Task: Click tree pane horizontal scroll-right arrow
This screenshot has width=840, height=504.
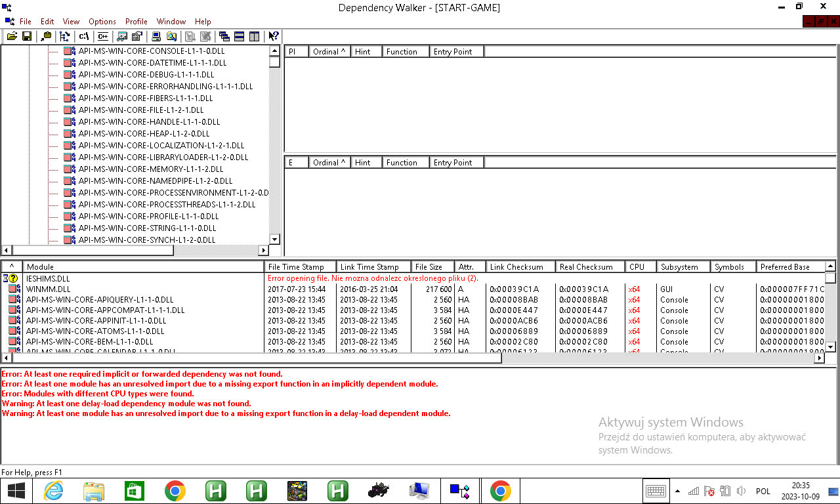Action: click(264, 251)
